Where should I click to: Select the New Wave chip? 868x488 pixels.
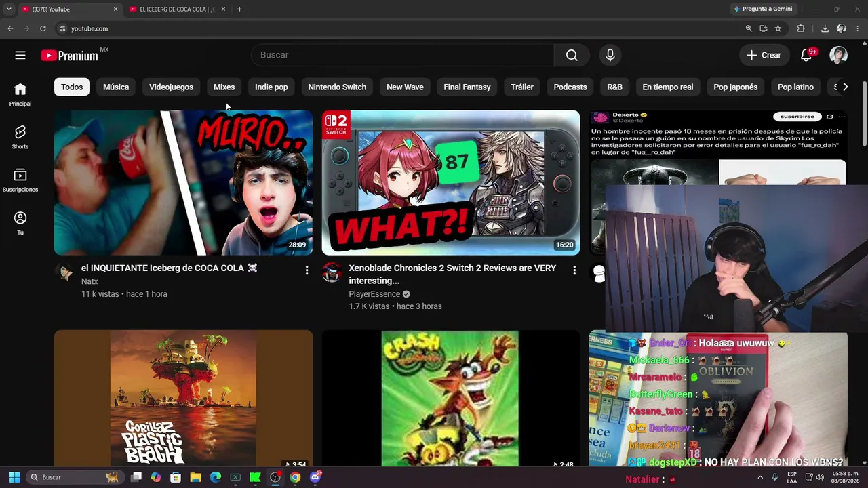[405, 87]
